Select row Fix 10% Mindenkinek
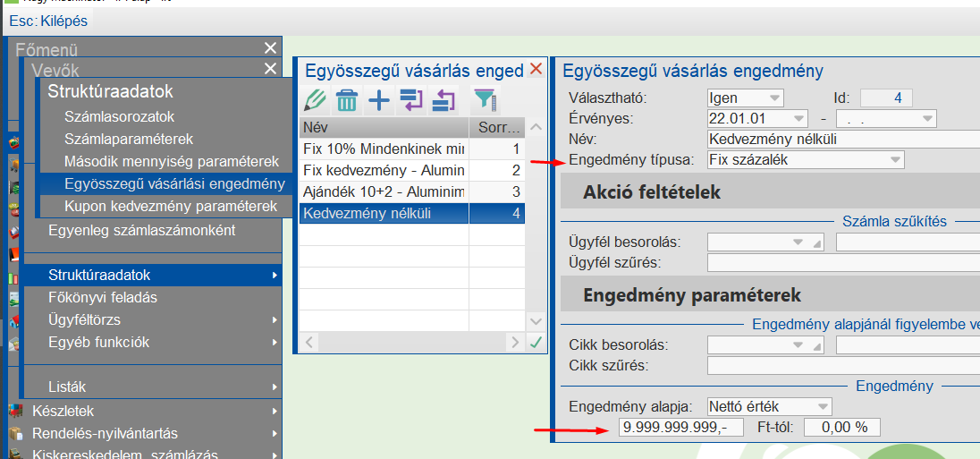The width and height of the screenshot is (980, 459). pos(412,149)
